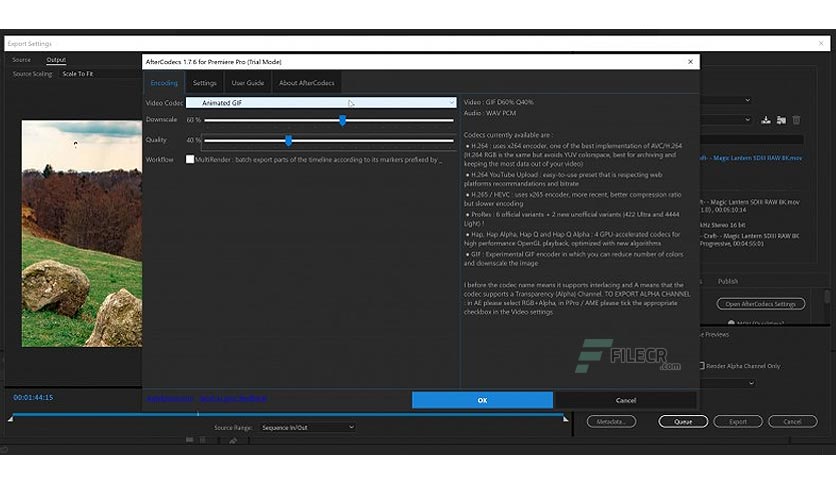Close the AfterCodecs dialog
The width and height of the screenshot is (836, 484).
tap(690, 62)
